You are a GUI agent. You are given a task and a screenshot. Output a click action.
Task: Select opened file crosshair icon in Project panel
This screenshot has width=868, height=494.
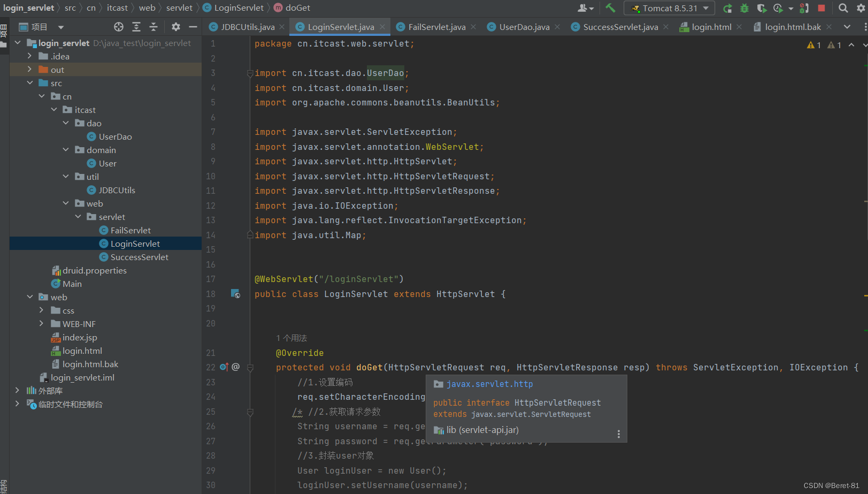click(119, 27)
